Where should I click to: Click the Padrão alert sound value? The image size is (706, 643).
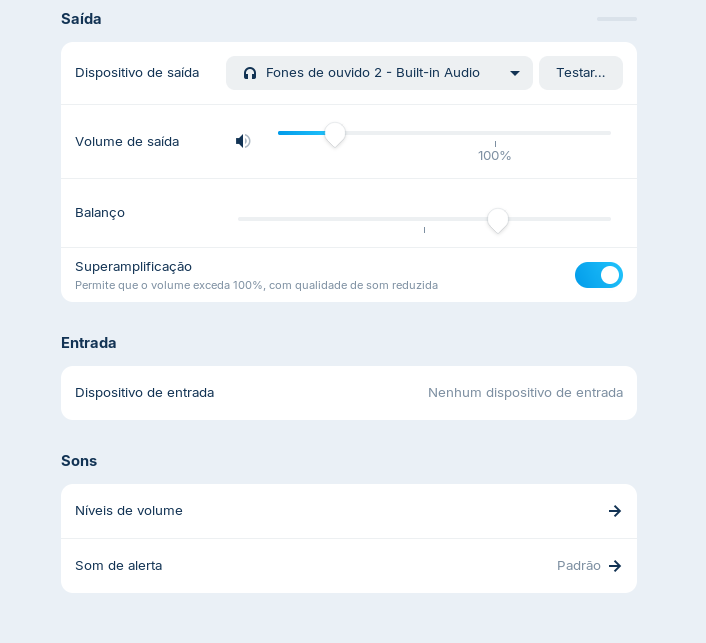[x=578, y=566]
